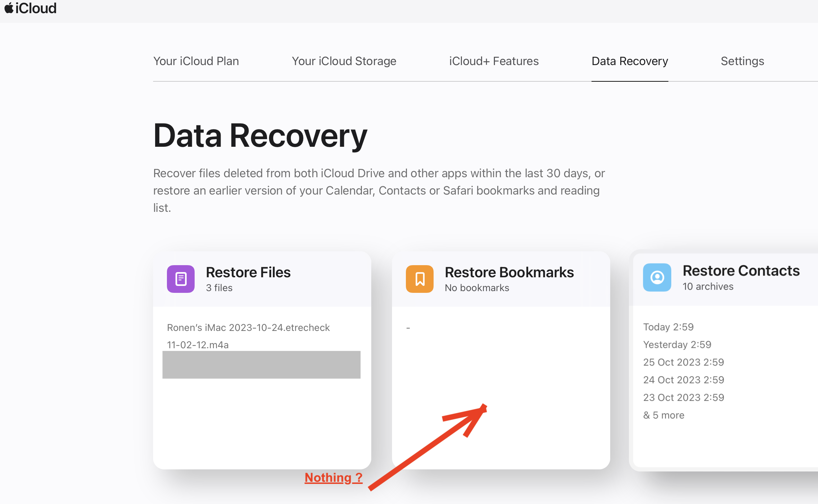
Task: Click the 'Nothing ?' link
Action: tap(333, 477)
